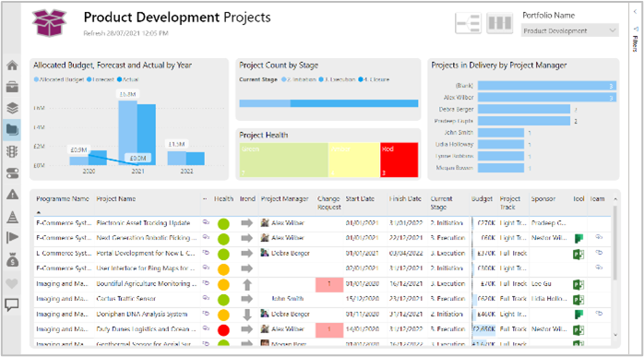Open the money bag icon in sidebar
The height and width of the screenshot is (357, 644).
[12, 260]
